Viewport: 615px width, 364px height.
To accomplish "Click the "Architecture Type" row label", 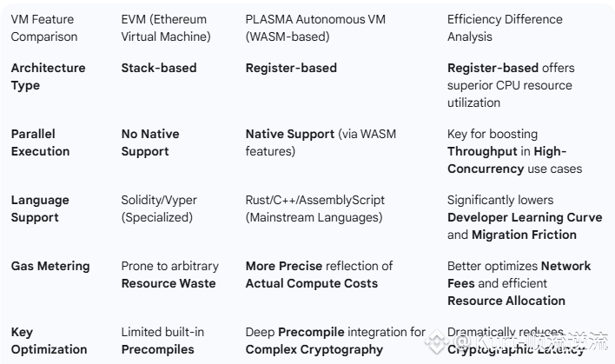I will pyautogui.click(x=49, y=76).
